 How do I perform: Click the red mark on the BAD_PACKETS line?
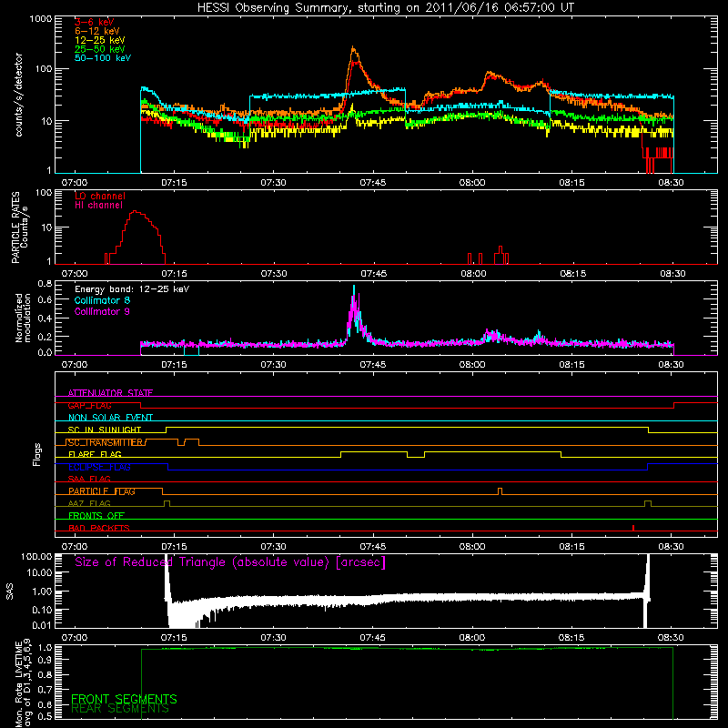pyautogui.click(x=633, y=528)
